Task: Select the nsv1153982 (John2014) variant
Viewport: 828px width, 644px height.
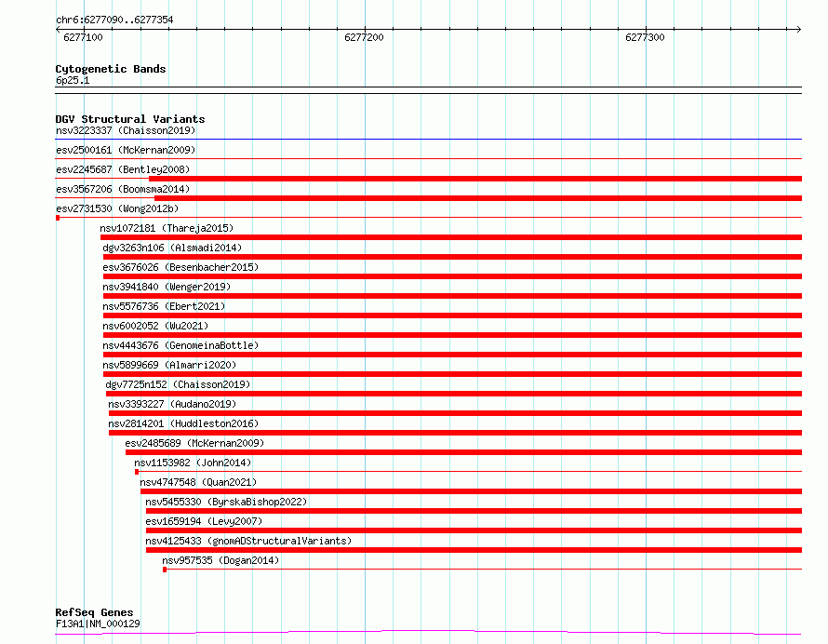Action: pyautogui.click(x=193, y=463)
